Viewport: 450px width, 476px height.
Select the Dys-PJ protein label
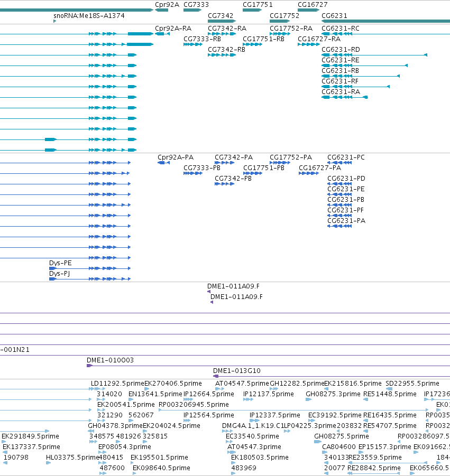pos(60,274)
